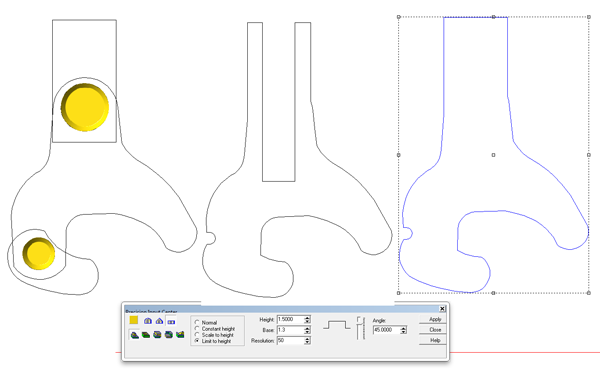Image resolution: width=600 pixels, height=372 pixels.
Task: Choose the fifth relief combine mode icon
Action: pos(180,335)
